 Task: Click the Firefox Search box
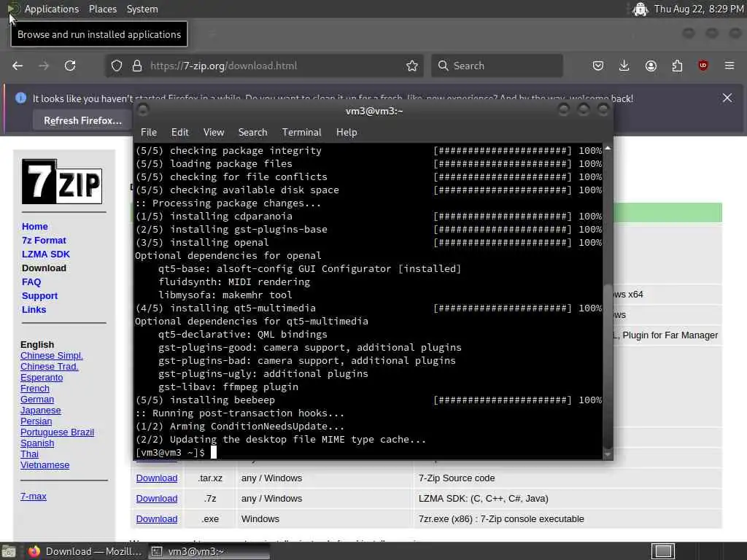click(x=497, y=66)
